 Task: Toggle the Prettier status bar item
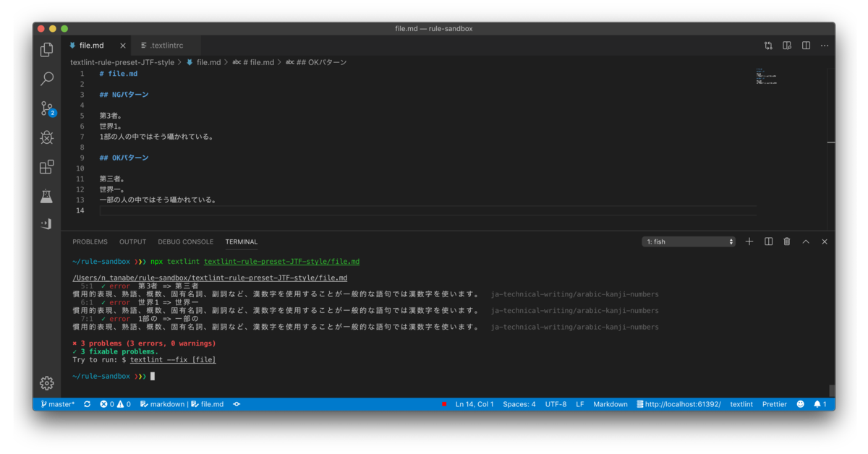tap(774, 404)
